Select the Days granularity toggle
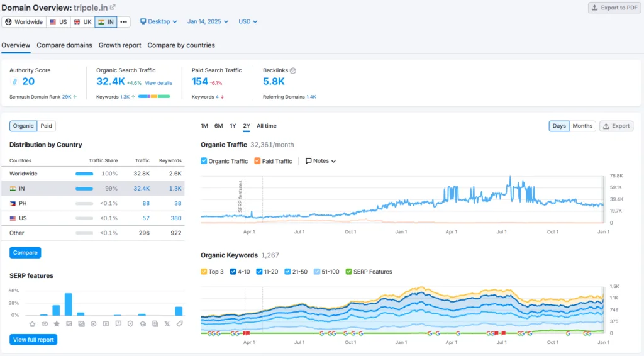This screenshot has width=644, height=356. (559, 126)
